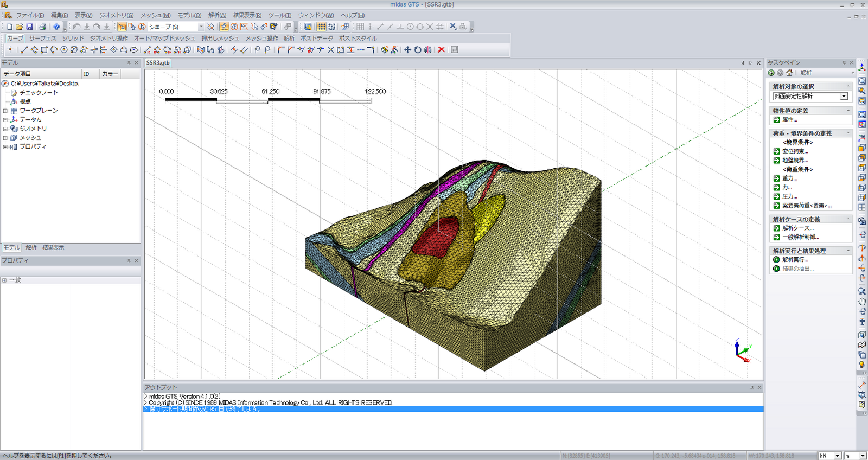Print using the printer toolbar icon
The height and width of the screenshot is (460, 868).
pos(43,27)
